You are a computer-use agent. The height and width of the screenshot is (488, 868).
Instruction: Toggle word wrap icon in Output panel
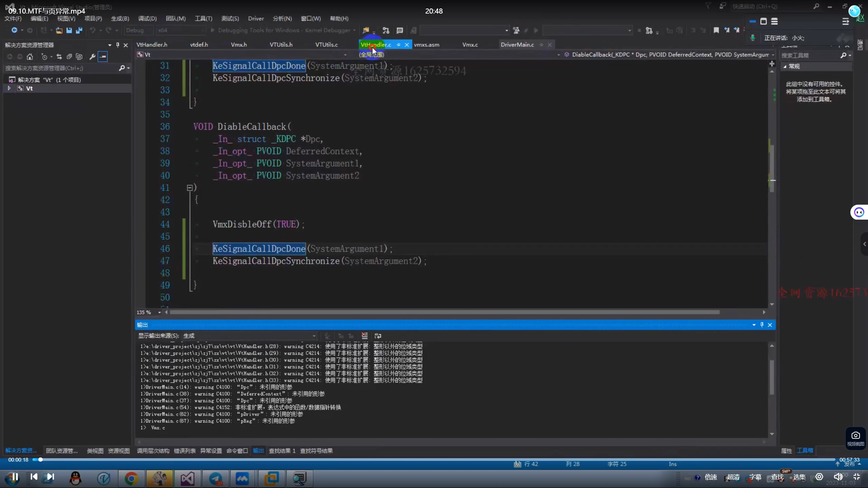pyautogui.click(x=378, y=336)
